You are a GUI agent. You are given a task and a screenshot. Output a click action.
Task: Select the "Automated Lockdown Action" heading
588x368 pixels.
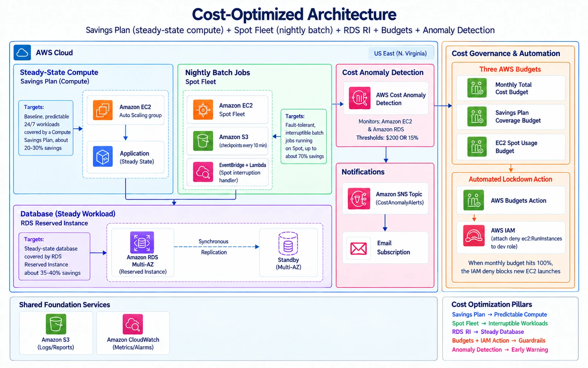click(511, 179)
